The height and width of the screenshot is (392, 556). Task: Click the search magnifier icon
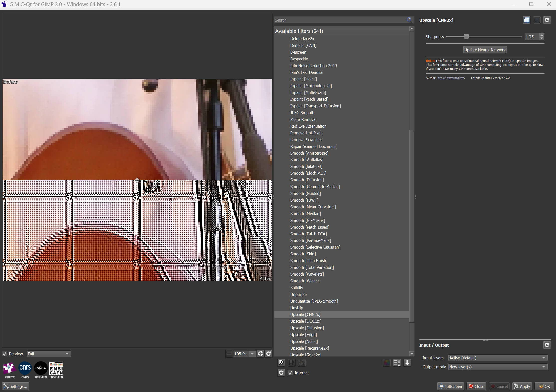coord(409,20)
